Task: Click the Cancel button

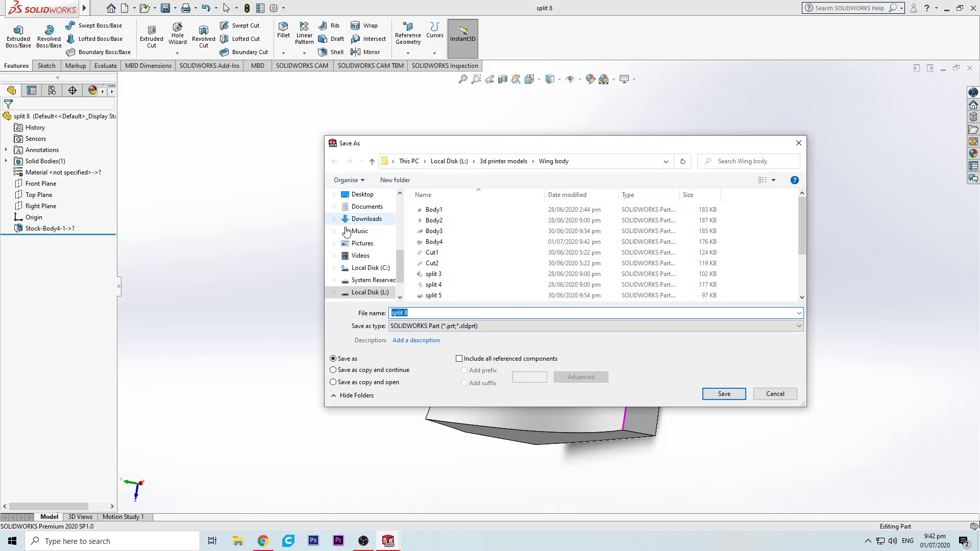Action: (775, 394)
